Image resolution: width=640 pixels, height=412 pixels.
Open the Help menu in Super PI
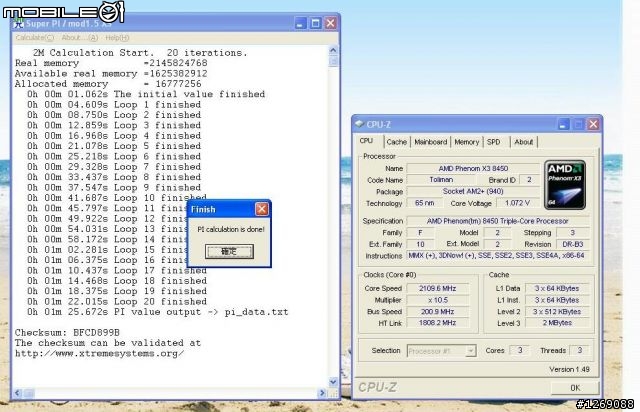tap(117, 38)
